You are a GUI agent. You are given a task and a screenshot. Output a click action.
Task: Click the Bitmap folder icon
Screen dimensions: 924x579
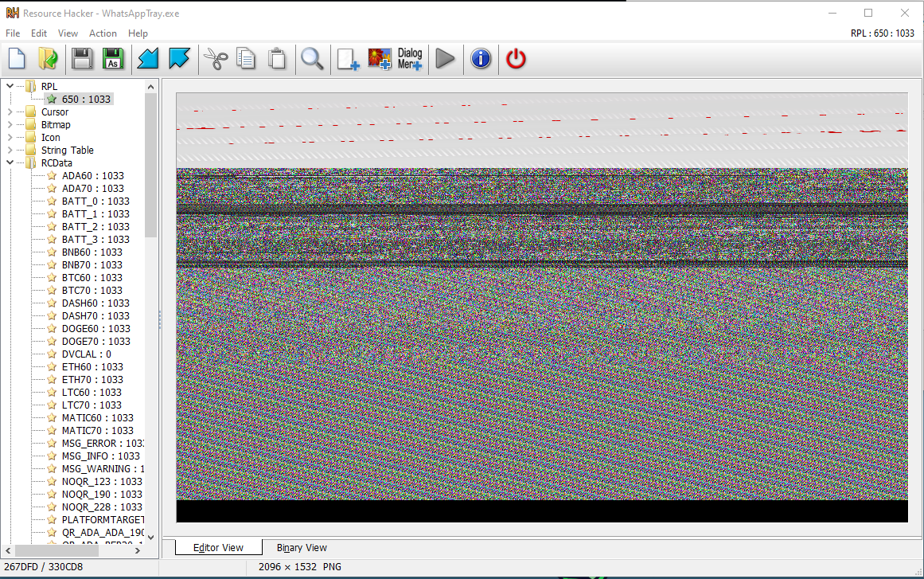31,124
